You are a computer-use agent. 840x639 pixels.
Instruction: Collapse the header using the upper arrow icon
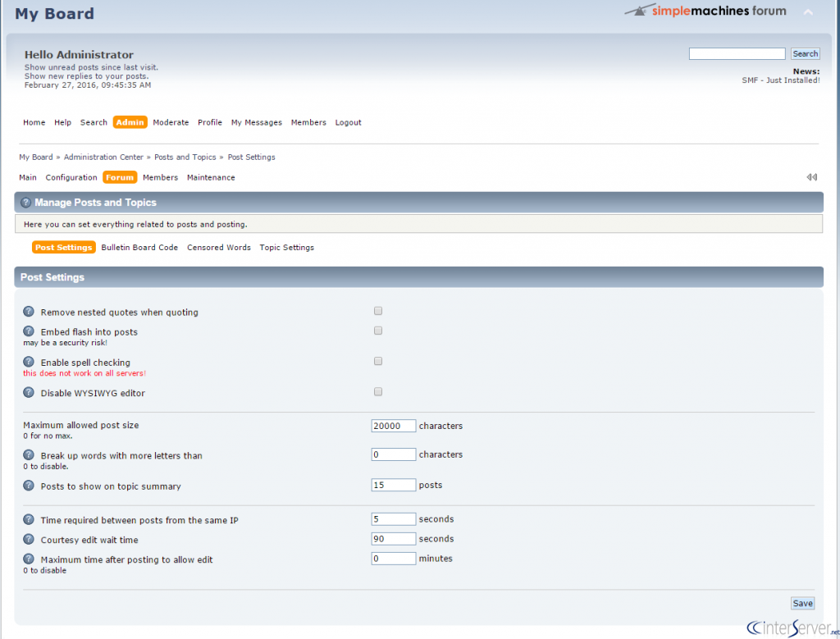click(x=808, y=12)
